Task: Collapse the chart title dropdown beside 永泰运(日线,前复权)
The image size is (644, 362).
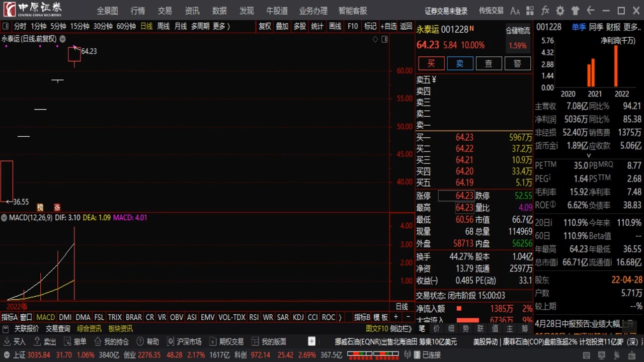Action: (x=62, y=39)
